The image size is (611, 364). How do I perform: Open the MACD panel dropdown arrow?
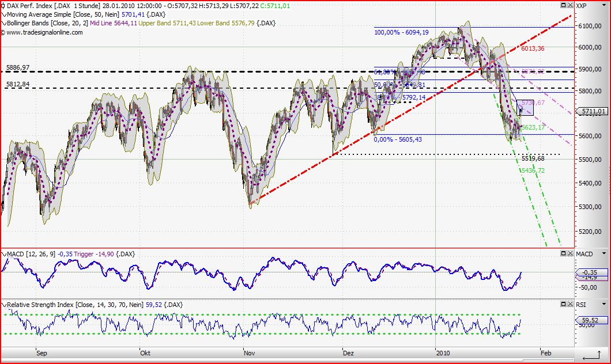coord(604,253)
